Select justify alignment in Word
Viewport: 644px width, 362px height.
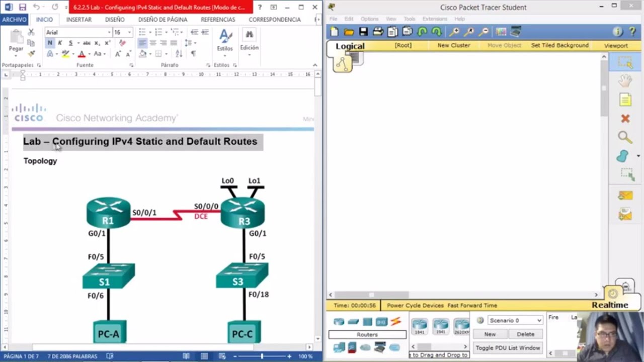[174, 43]
